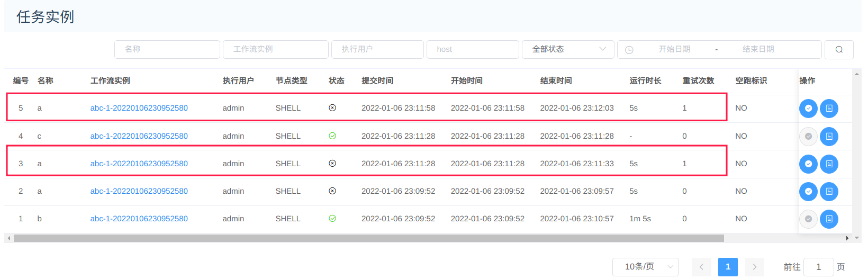Click the 前往 page jump input

pos(819,267)
